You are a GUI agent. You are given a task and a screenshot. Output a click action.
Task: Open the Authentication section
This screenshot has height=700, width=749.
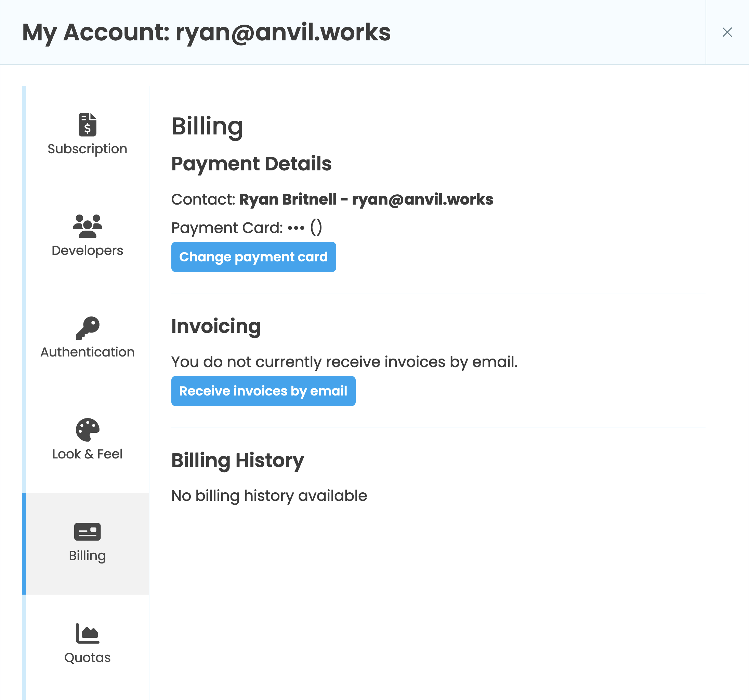[x=88, y=352]
